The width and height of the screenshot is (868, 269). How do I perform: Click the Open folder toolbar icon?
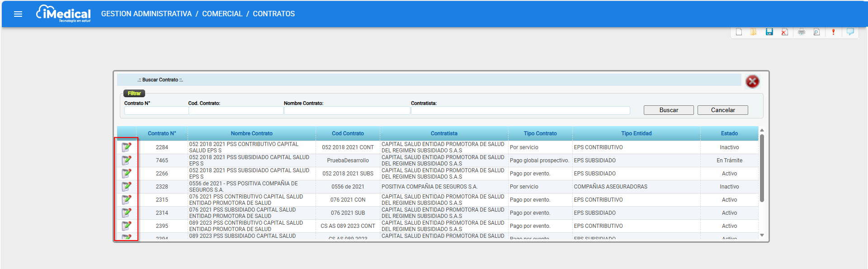(x=754, y=32)
